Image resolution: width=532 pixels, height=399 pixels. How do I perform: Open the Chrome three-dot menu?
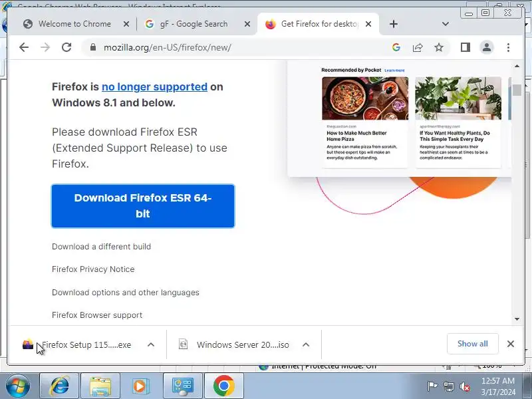click(508, 47)
